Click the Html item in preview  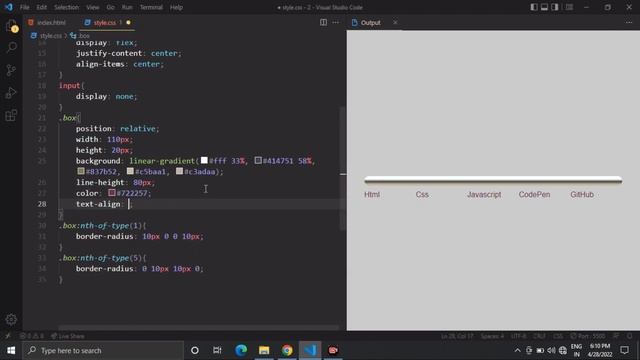tap(372, 195)
